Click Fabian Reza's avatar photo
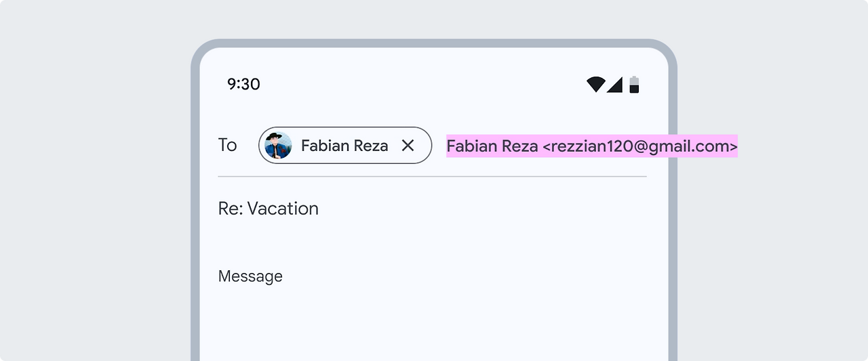 tap(278, 146)
